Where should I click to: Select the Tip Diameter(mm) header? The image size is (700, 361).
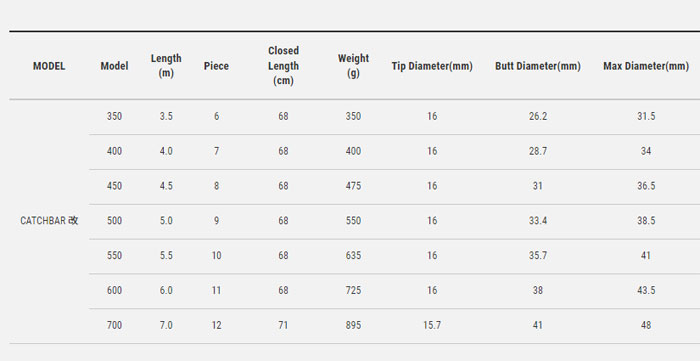[x=432, y=66]
